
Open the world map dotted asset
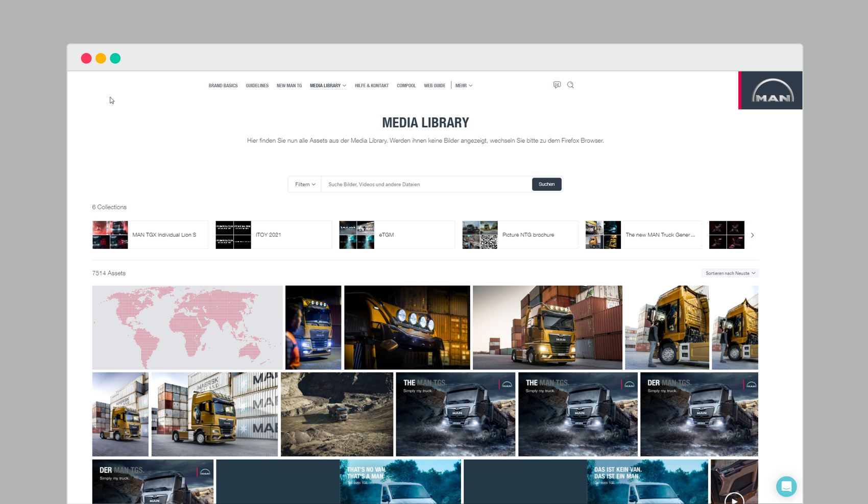(187, 327)
